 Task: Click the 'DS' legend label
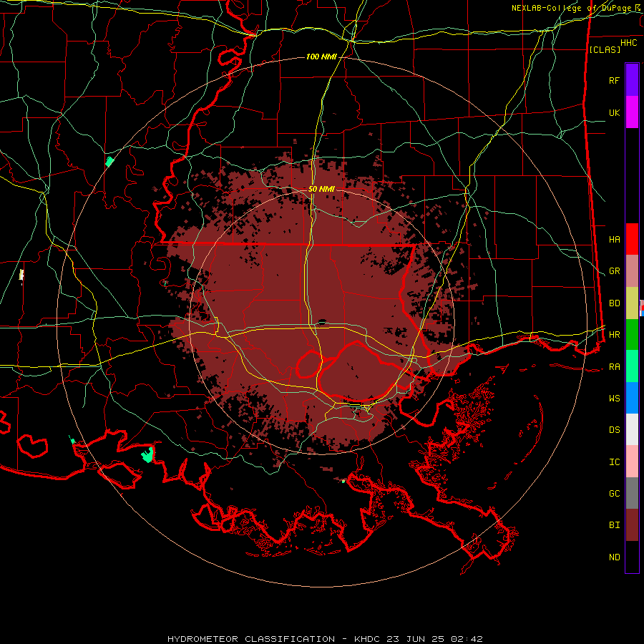coord(614,430)
